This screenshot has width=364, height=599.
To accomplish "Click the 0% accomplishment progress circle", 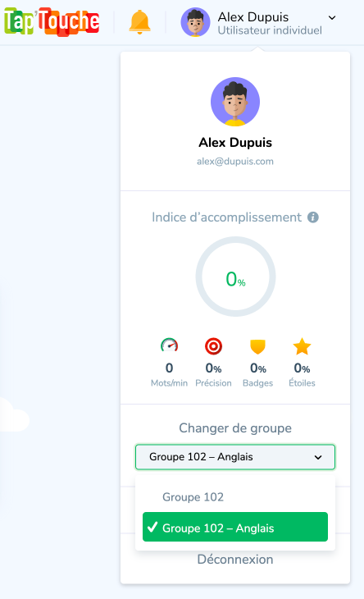I will pyautogui.click(x=235, y=277).
